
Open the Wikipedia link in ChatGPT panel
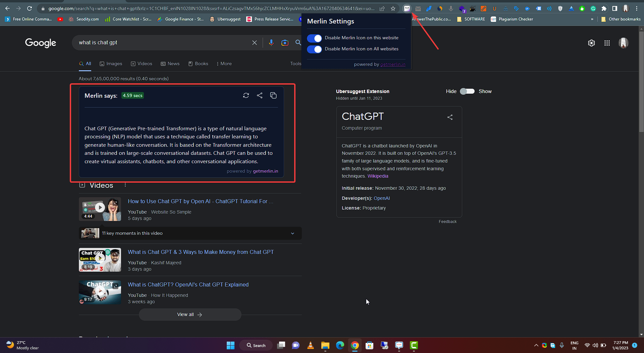pos(378,176)
